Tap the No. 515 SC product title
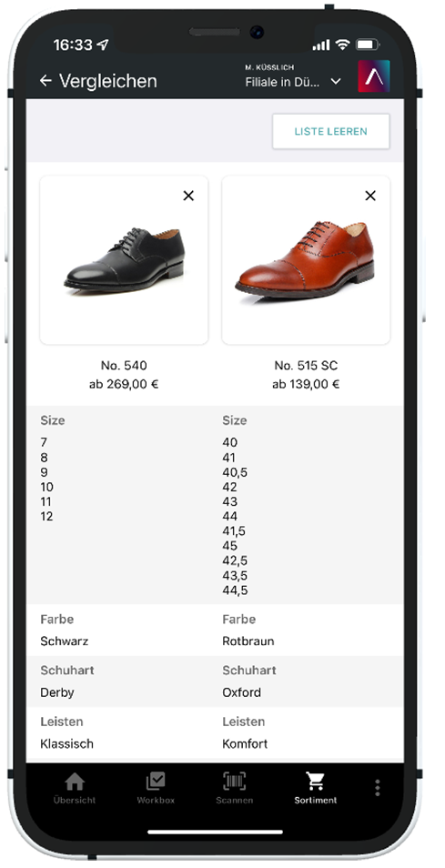 (306, 366)
